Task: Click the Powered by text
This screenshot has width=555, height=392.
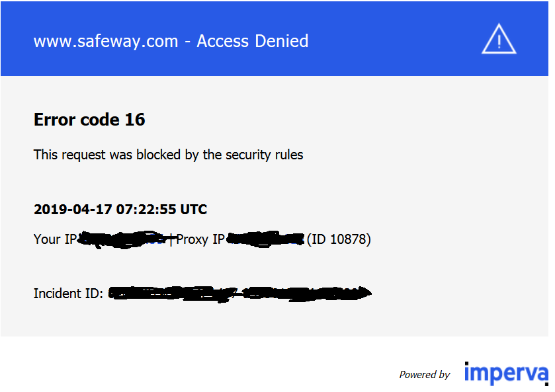Action: coord(425,375)
